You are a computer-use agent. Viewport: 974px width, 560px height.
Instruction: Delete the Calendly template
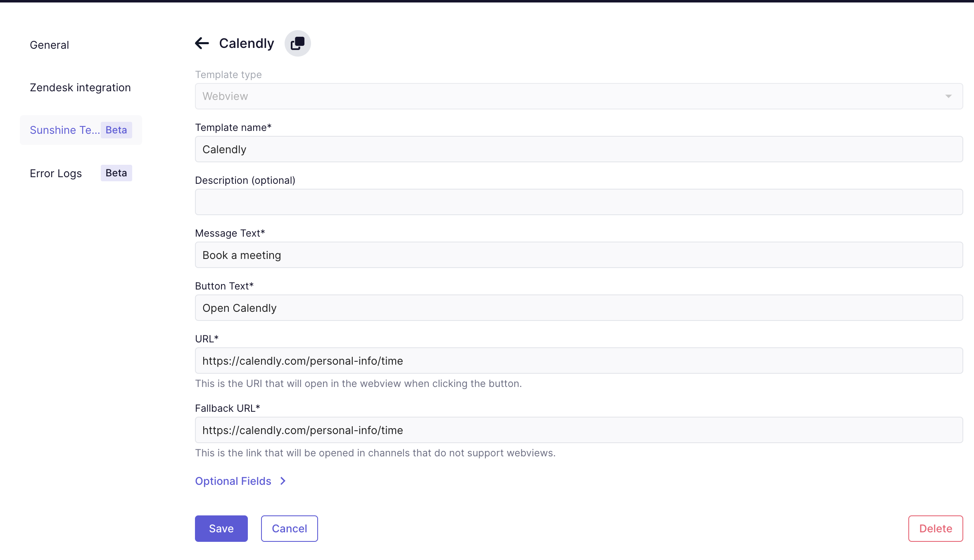click(x=936, y=528)
